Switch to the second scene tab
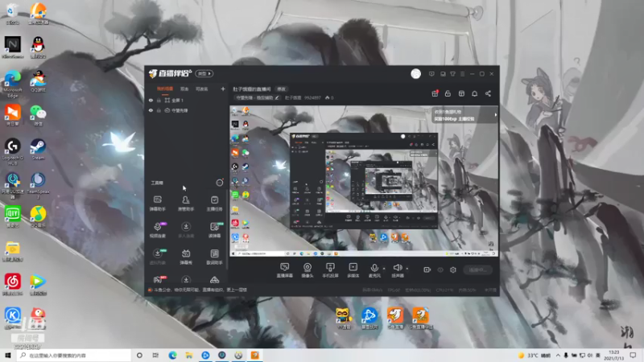Screen dimensions: 644x362 point(184,88)
